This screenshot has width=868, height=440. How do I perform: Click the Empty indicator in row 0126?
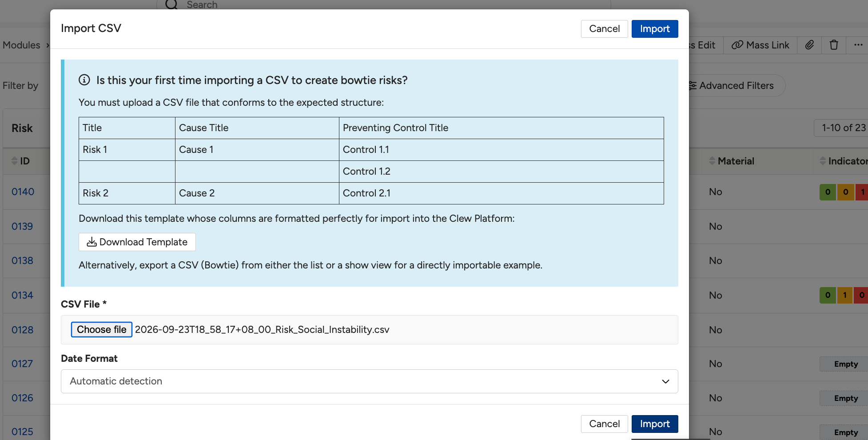[844, 398]
